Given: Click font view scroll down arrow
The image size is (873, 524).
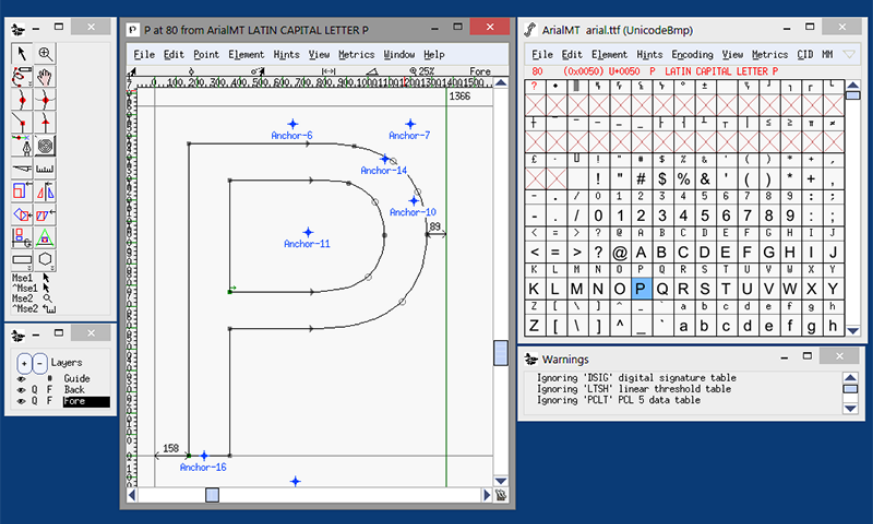Looking at the screenshot, I should tap(852, 331).
